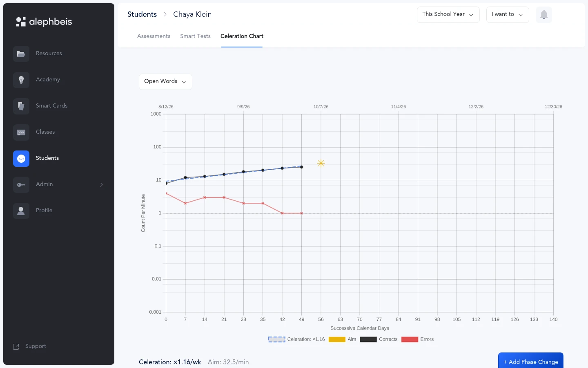Click the Count Per Minute axis label
Viewport: 588px width, 368px height.
coord(143,213)
